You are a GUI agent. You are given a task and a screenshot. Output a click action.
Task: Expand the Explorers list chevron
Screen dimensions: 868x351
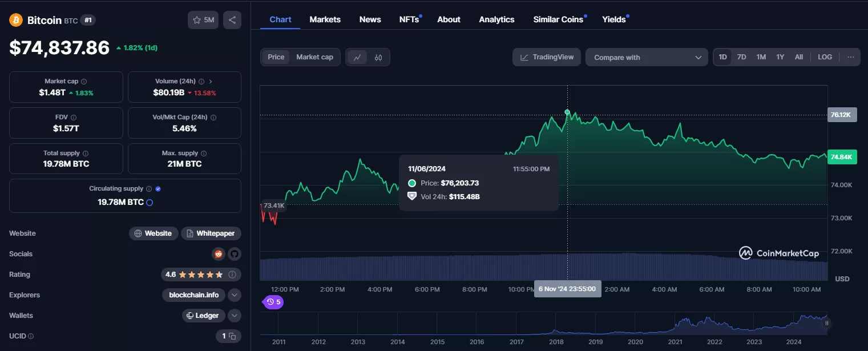pyautogui.click(x=234, y=295)
